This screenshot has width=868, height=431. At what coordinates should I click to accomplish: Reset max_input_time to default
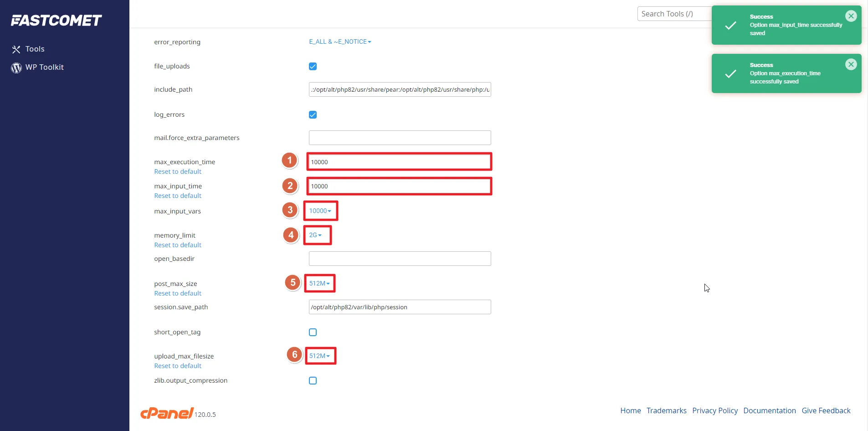pyautogui.click(x=178, y=196)
